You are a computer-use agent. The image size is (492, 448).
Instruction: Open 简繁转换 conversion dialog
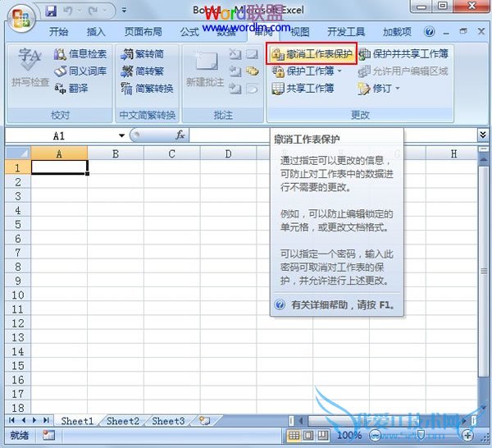pyautogui.click(x=147, y=89)
